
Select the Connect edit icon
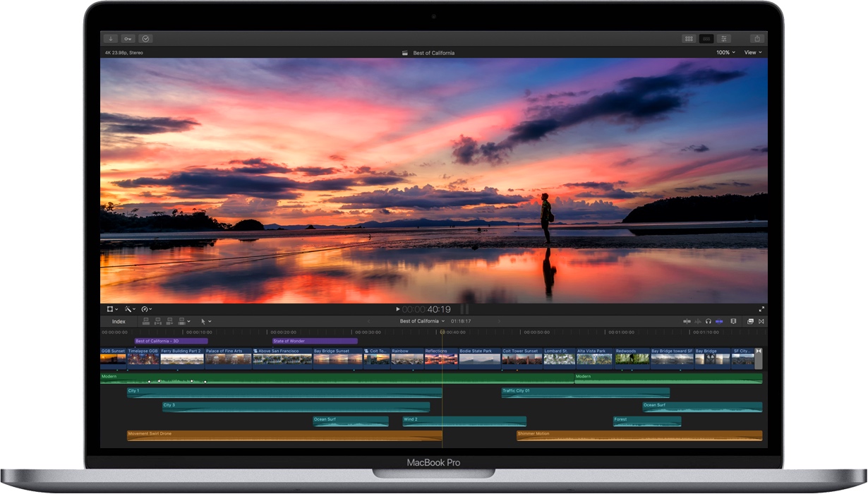point(146,321)
